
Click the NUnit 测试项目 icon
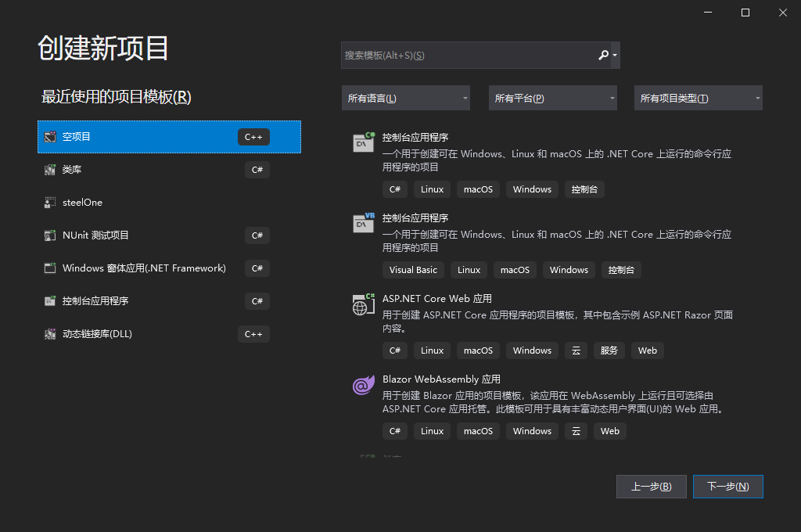50,235
